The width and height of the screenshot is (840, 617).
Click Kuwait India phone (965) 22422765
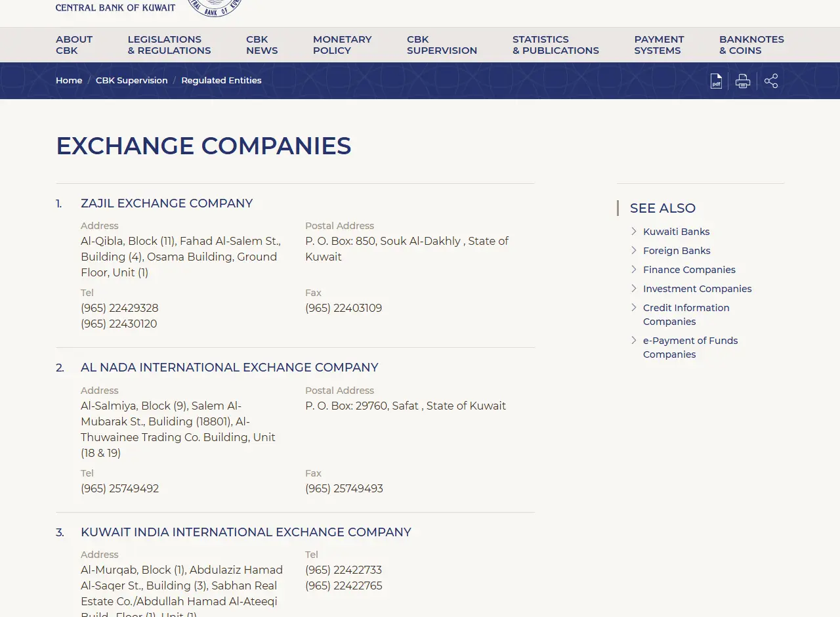click(344, 585)
